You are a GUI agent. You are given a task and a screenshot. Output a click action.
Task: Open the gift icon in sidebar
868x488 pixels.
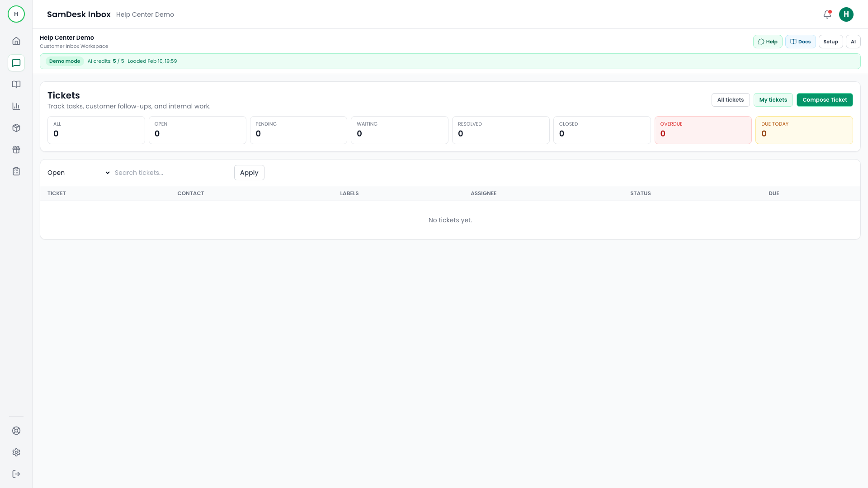click(16, 150)
